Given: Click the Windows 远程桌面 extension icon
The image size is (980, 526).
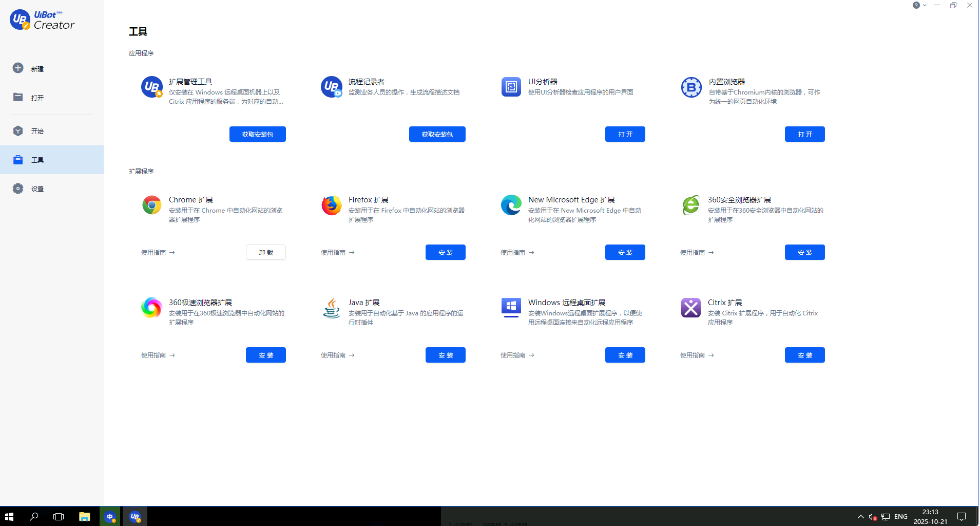Looking at the screenshot, I should pyautogui.click(x=511, y=308).
